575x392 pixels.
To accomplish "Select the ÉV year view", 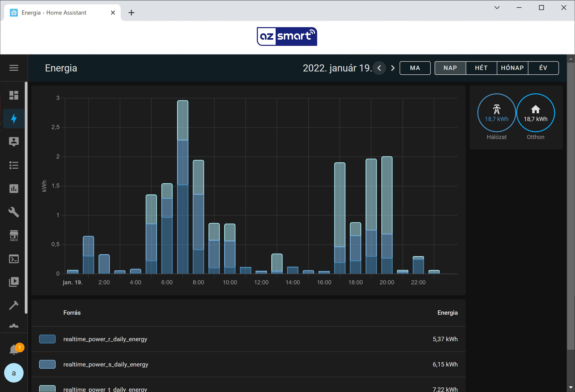I will (x=543, y=68).
